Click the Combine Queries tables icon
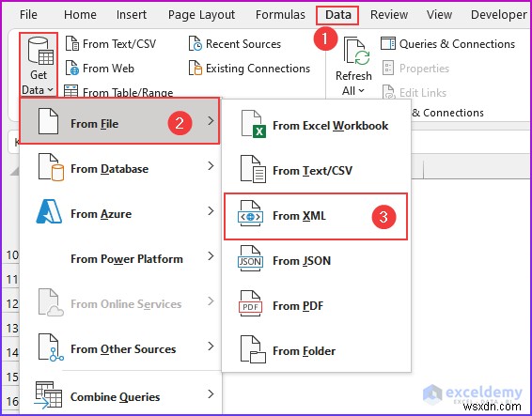 (x=48, y=395)
